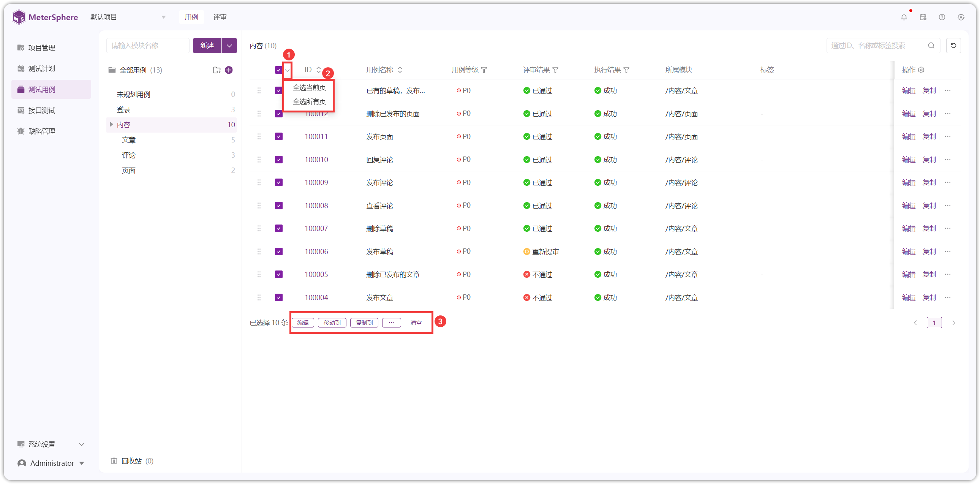Uncheck the checkbox for case 100009
The width and height of the screenshot is (980, 484).
tap(279, 183)
